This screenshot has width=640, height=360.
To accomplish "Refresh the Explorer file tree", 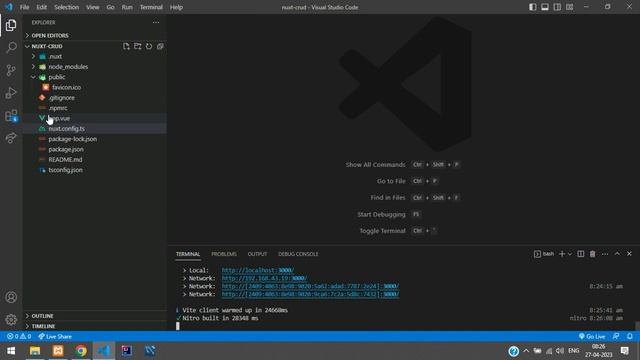I will click(149, 46).
